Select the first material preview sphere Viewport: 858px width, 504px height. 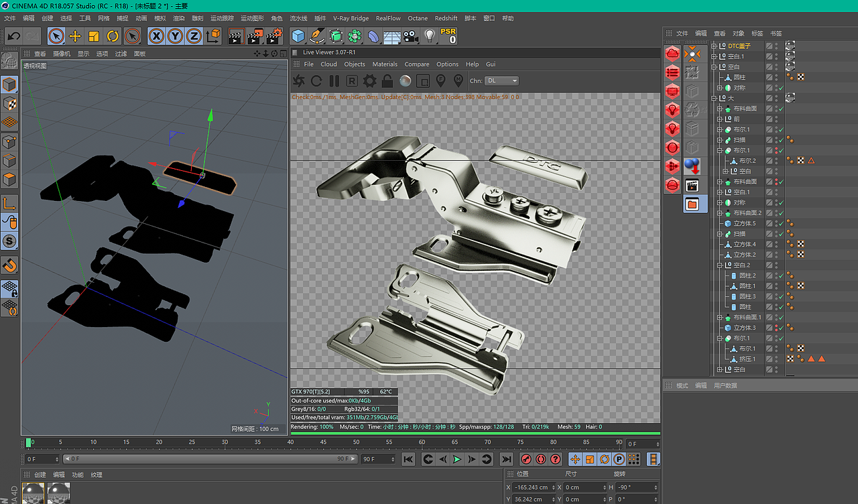pos(33,493)
